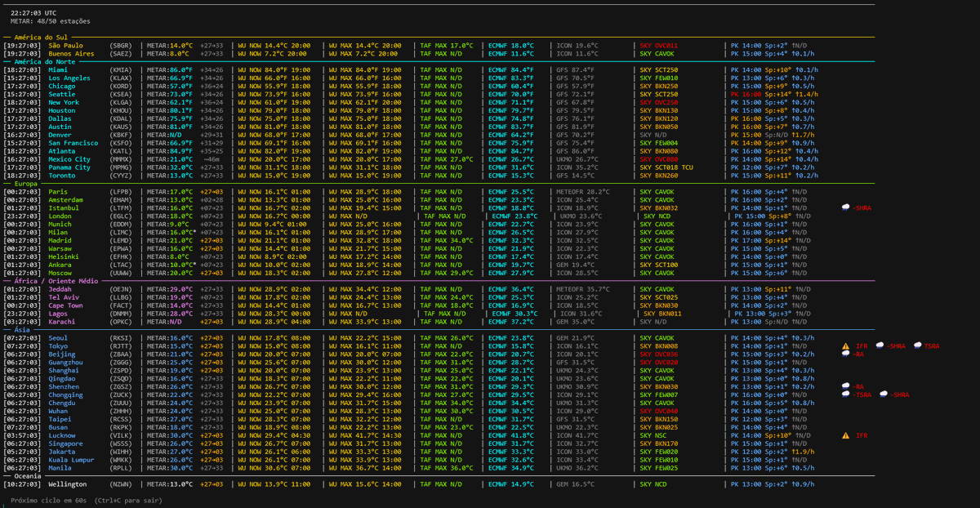Click the rain cloud icon on Istanbul row
Viewport: 980px width, 508px height.
click(846, 208)
